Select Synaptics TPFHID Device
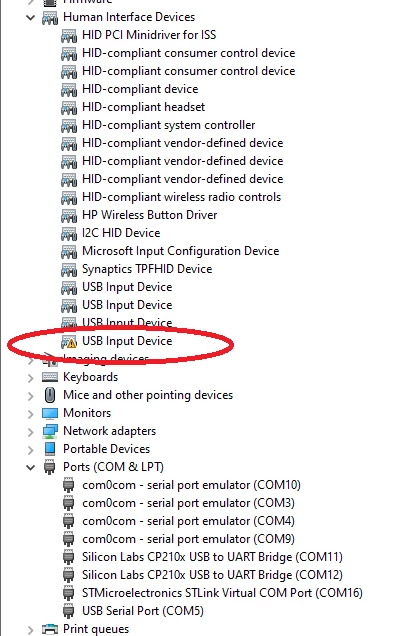The image size is (417, 636). coord(147,269)
